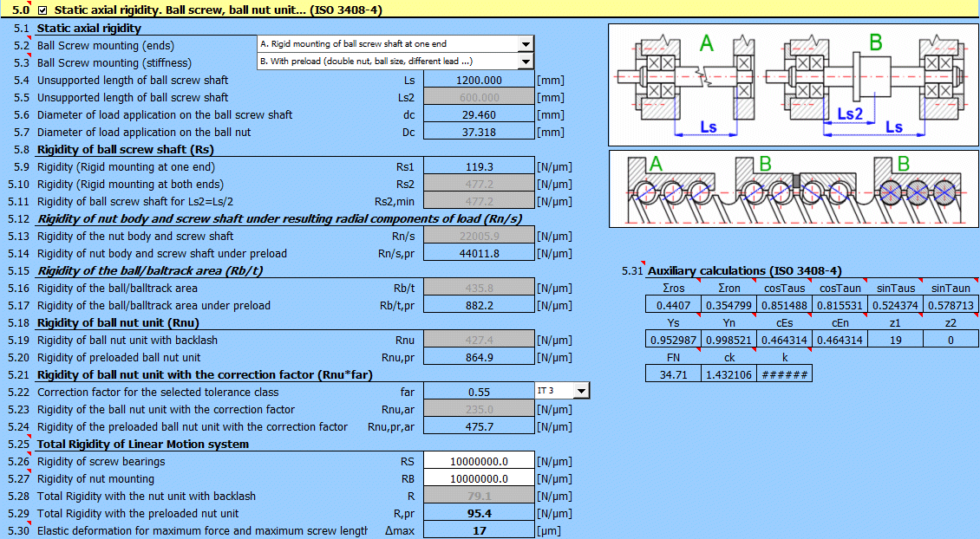Click the correction factor far value 0.55
This screenshot has height=539, width=980.
pos(479,390)
